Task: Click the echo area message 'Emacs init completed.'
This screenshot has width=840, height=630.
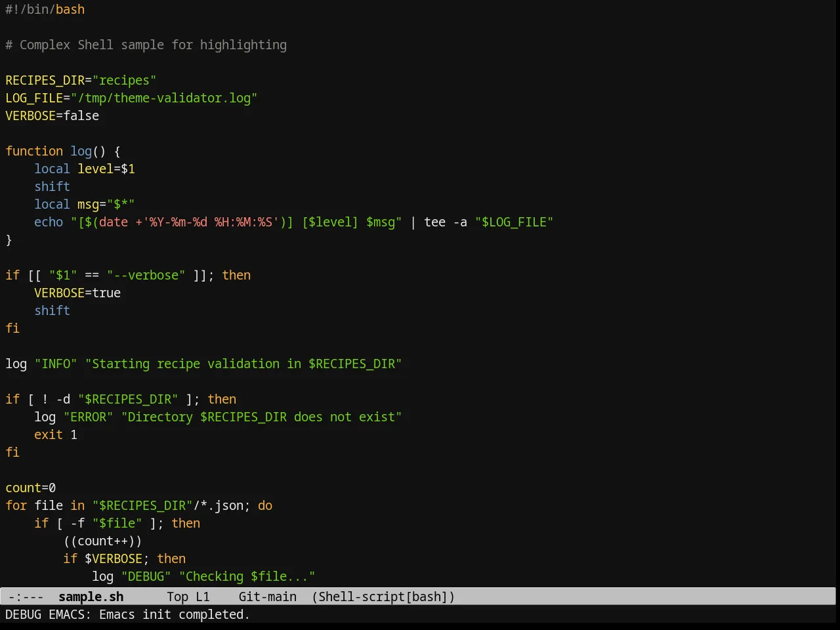Action: pos(175,614)
